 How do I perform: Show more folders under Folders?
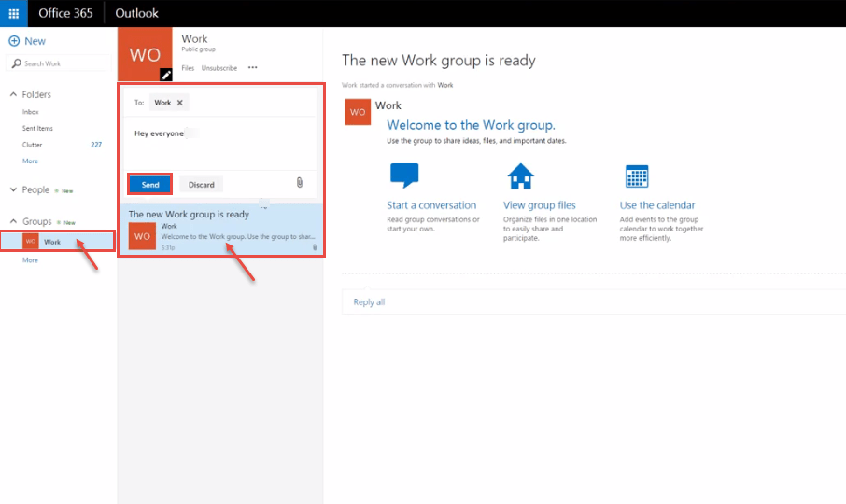point(30,161)
